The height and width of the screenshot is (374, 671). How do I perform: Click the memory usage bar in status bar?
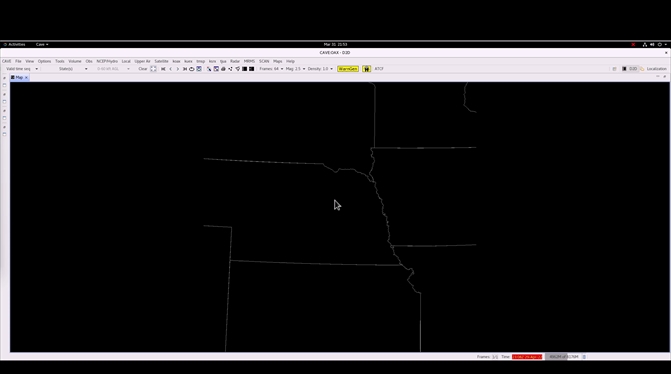pos(563,356)
